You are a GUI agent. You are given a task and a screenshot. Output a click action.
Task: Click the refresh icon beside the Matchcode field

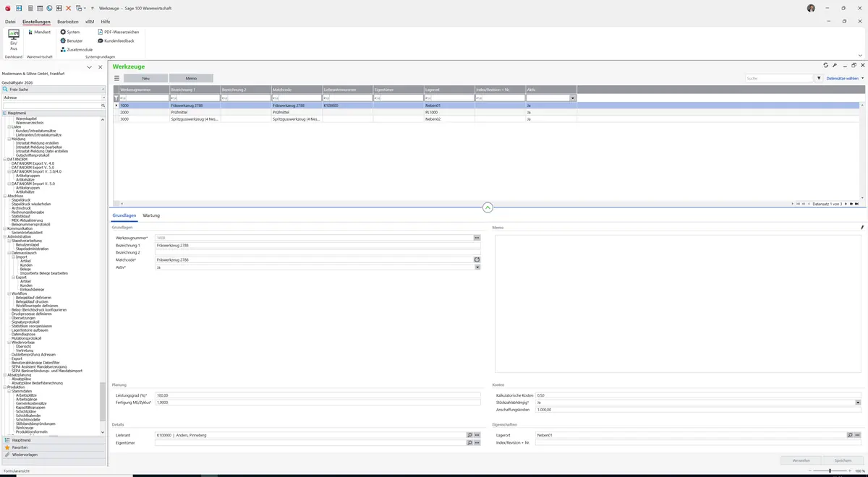click(477, 259)
